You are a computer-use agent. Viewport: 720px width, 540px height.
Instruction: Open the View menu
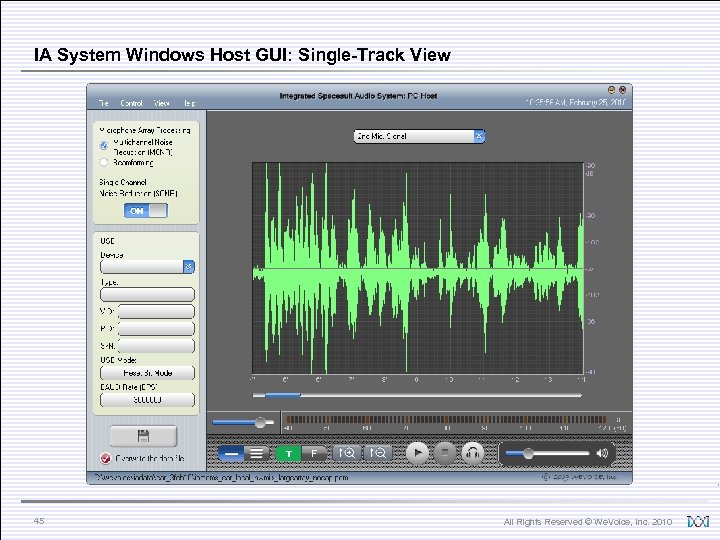tap(162, 103)
